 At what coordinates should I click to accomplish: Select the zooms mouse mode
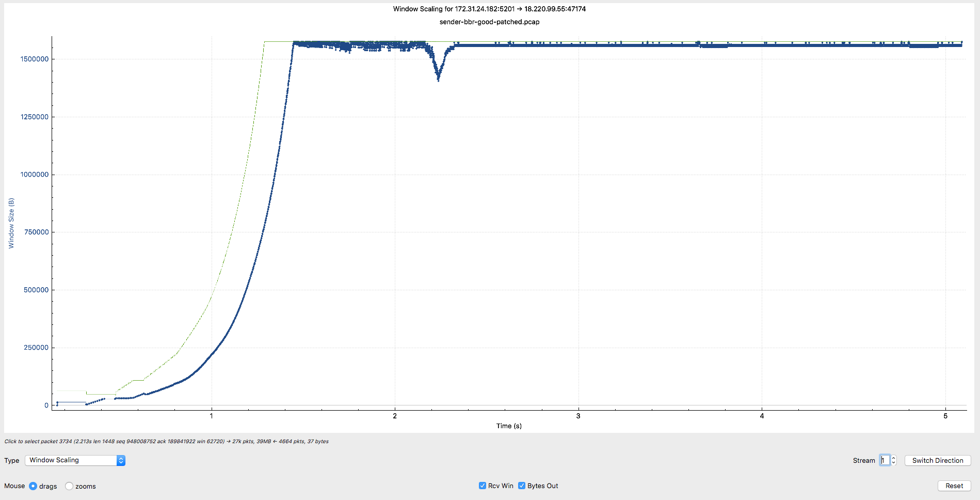[x=69, y=486]
